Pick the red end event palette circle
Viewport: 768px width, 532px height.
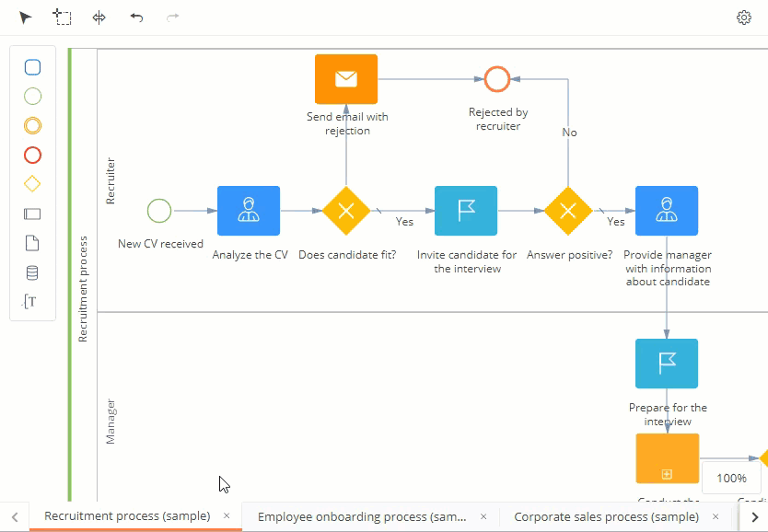[32, 156]
